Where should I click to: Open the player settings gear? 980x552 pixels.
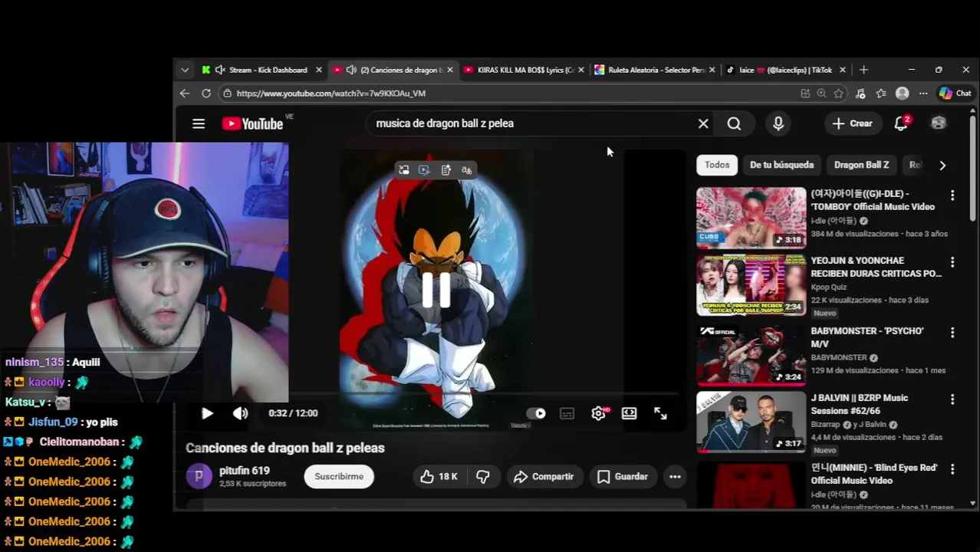click(599, 413)
